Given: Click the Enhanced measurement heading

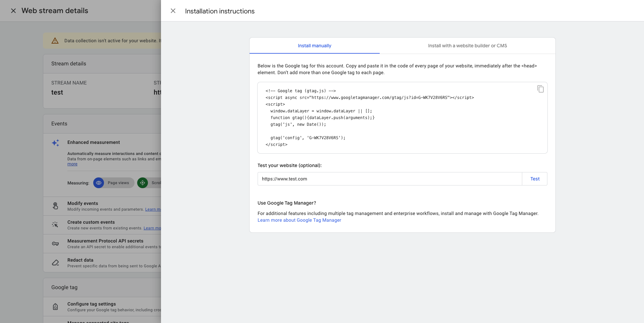Looking at the screenshot, I should click(94, 142).
